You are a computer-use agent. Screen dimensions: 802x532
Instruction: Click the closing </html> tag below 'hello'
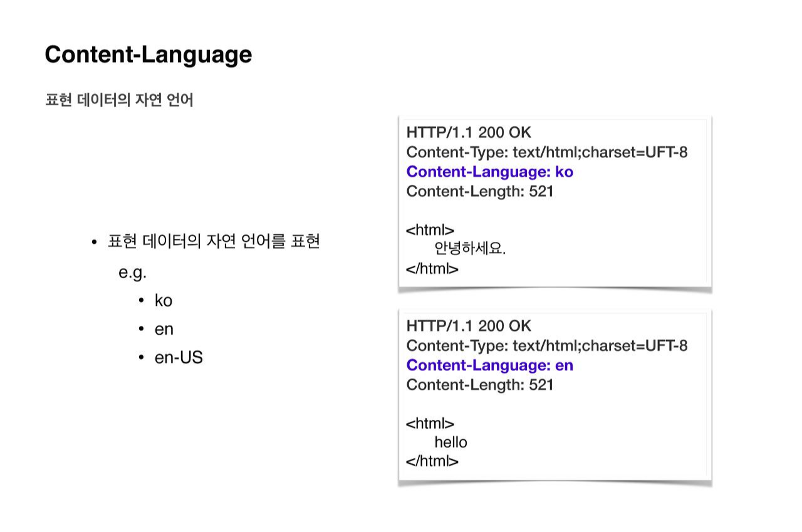(433, 462)
